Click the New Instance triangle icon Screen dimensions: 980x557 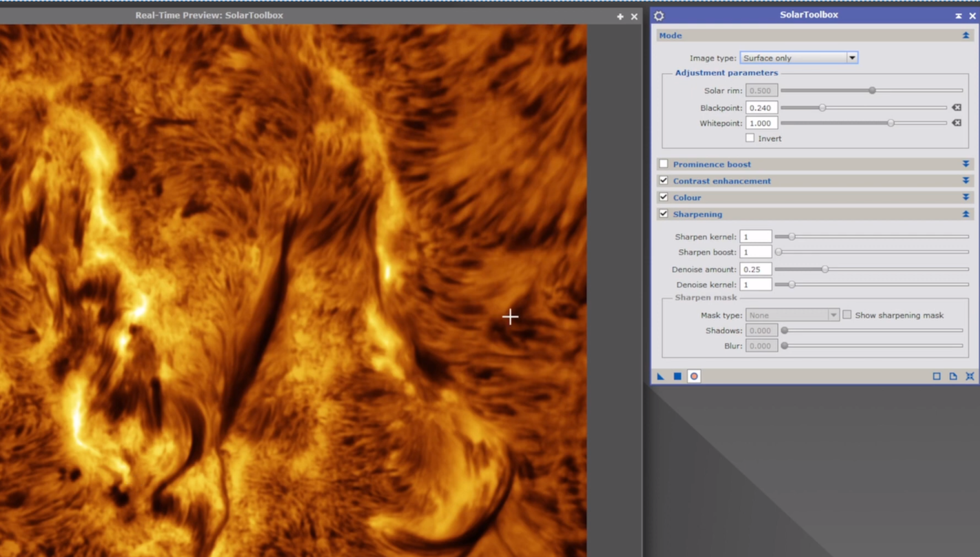(660, 376)
